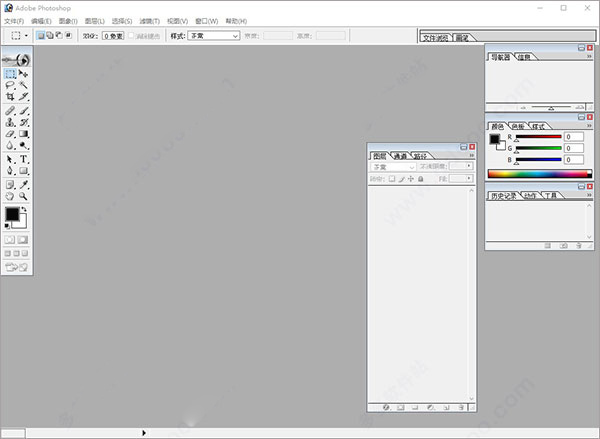600x439 pixels.
Task: Toggle lock transparent pixels in Layers panel
Action: pos(392,179)
